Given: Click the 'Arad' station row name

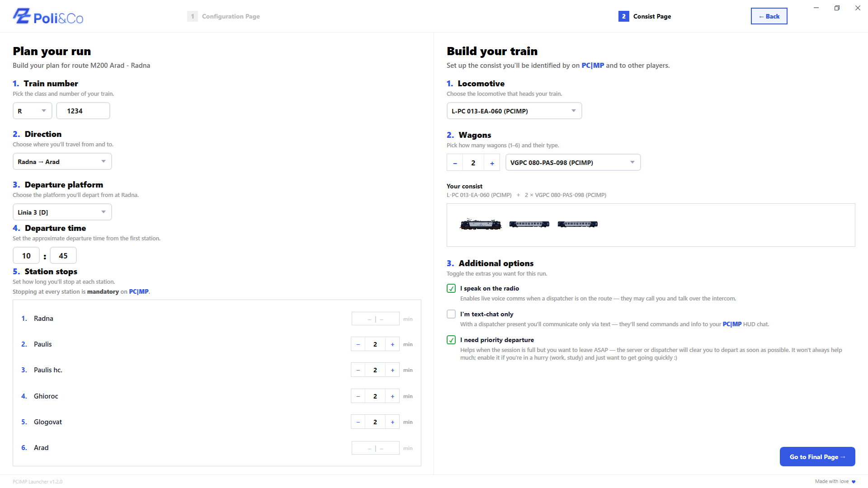Looking at the screenshot, I should pos(41,448).
